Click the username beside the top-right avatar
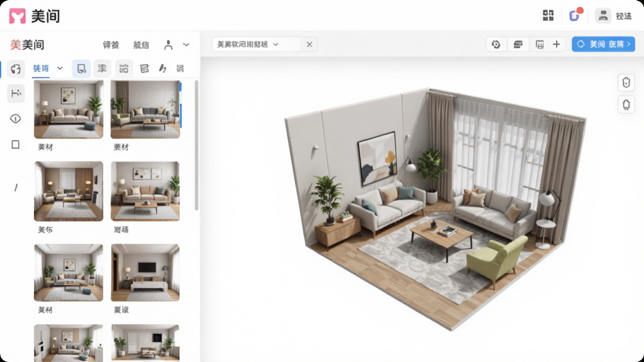Image resolution: width=644 pixels, height=362 pixels. coord(623,16)
